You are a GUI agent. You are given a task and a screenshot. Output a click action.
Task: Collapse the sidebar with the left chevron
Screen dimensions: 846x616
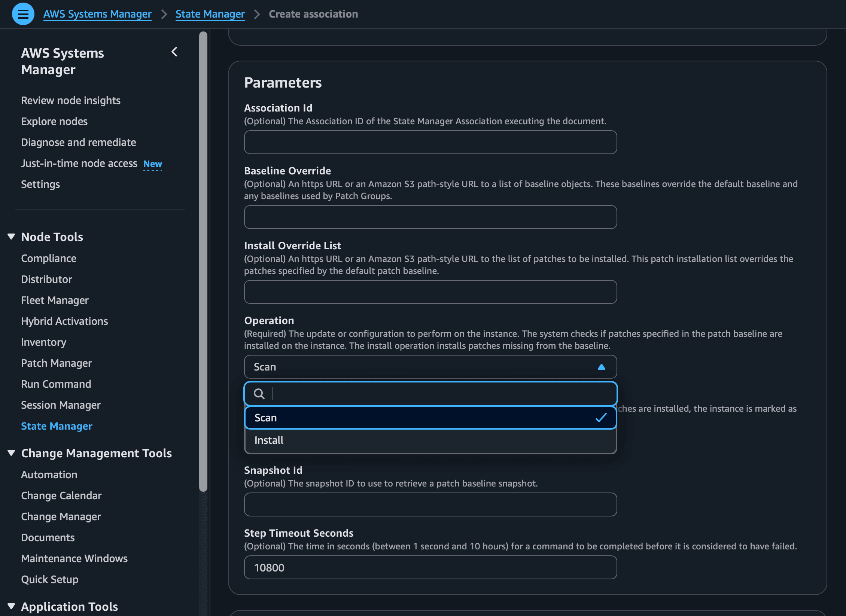174,52
